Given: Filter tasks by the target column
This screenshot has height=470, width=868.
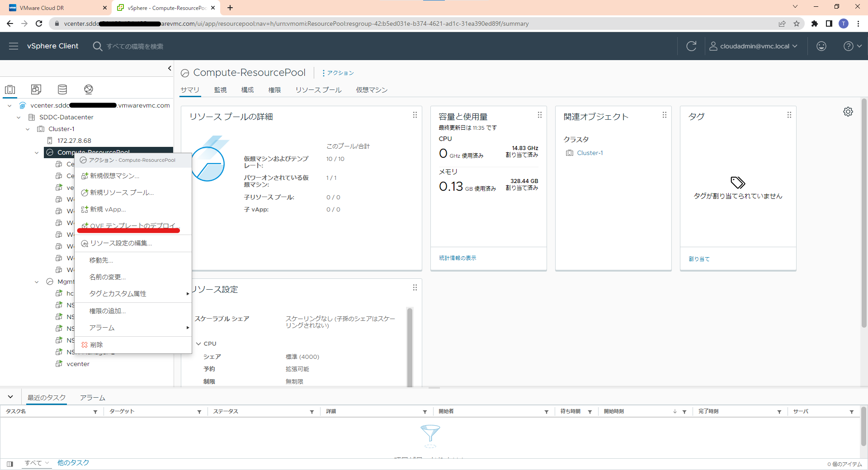Looking at the screenshot, I should pos(199,412).
